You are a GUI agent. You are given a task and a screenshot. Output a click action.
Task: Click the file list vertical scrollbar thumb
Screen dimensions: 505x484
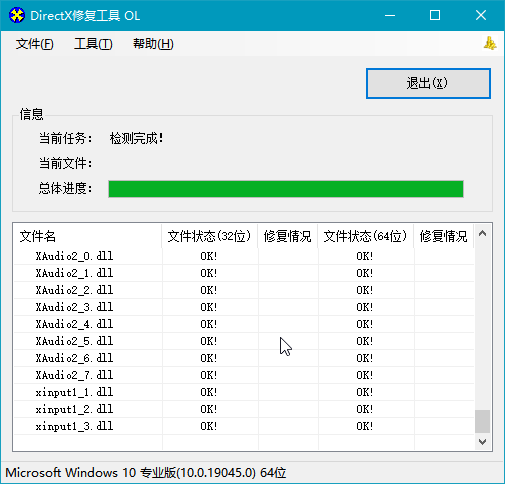(x=482, y=421)
